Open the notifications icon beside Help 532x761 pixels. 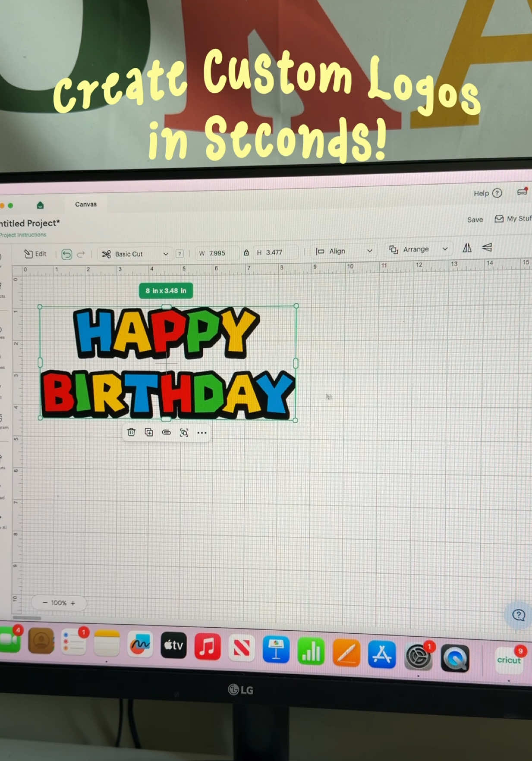click(x=523, y=192)
